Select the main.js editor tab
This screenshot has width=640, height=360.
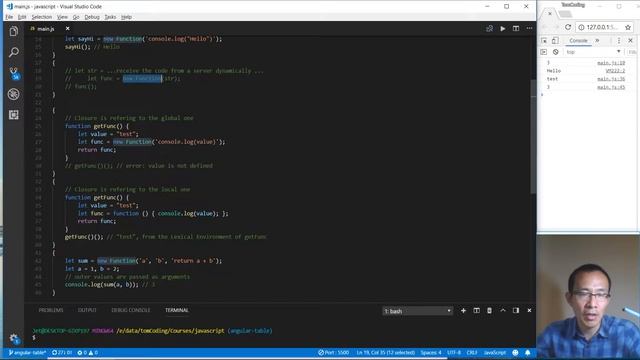[45, 29]
